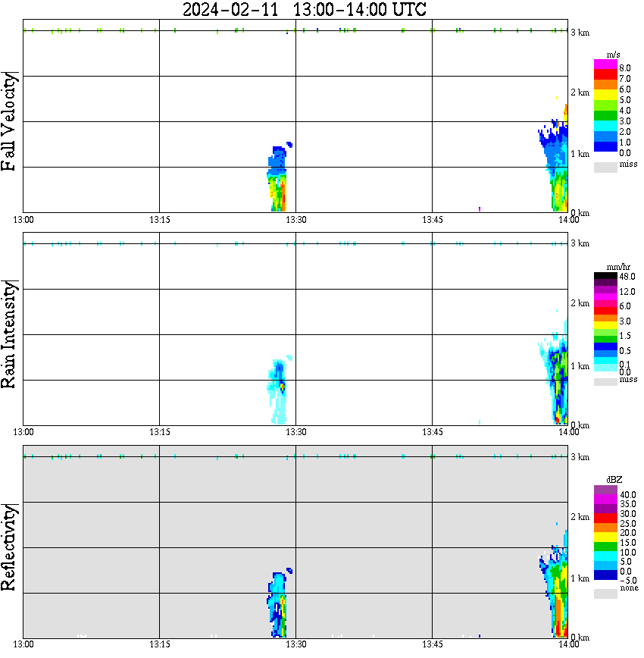Click the "mm/hr" unit label
644x658 pixels.
(618, 267)
